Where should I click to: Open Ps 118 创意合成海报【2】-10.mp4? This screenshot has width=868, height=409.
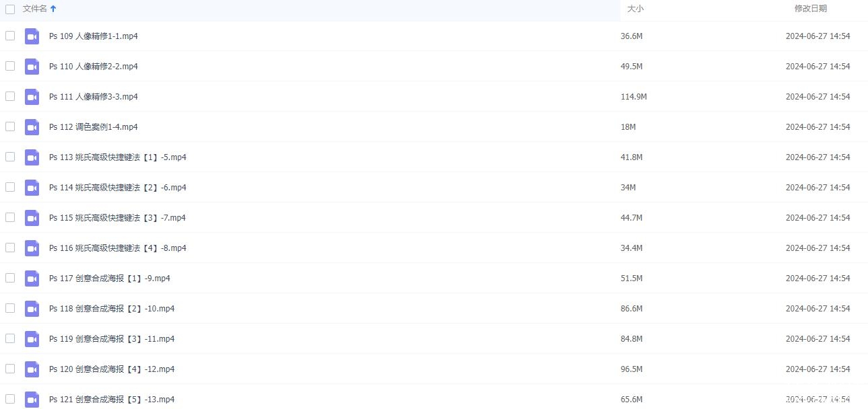click(x=112, y=309)
